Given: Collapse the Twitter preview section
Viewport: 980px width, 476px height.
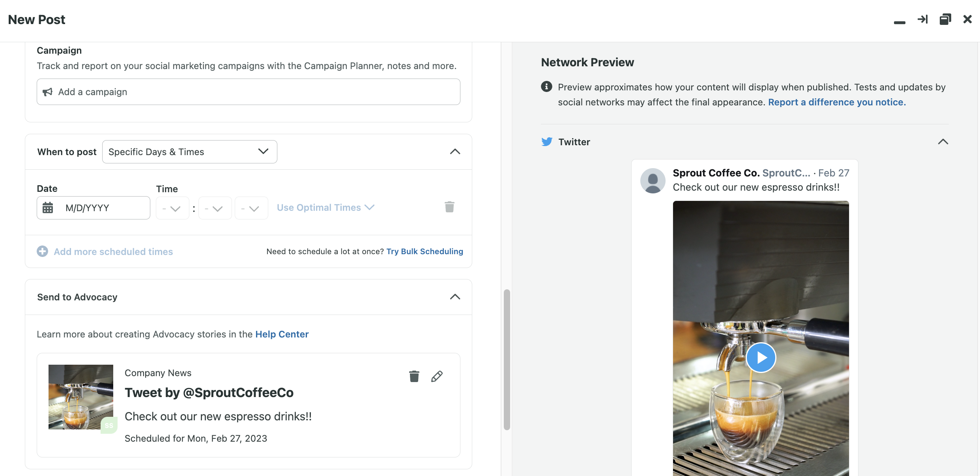Looking at the screenshot, I should [943, 142].
